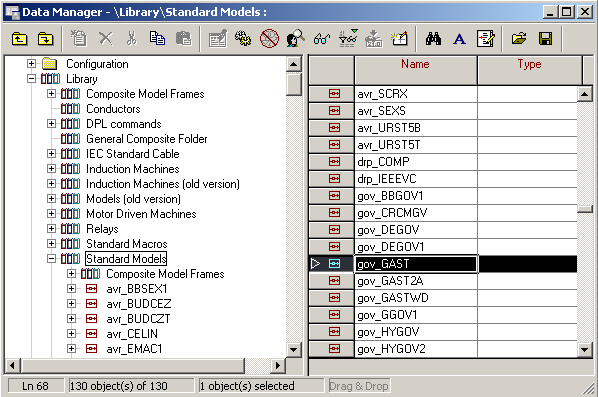Click the row header for gov_DEGOV
Image resolution: width=598 pixels, height=397 pixels.
[331, 230]
